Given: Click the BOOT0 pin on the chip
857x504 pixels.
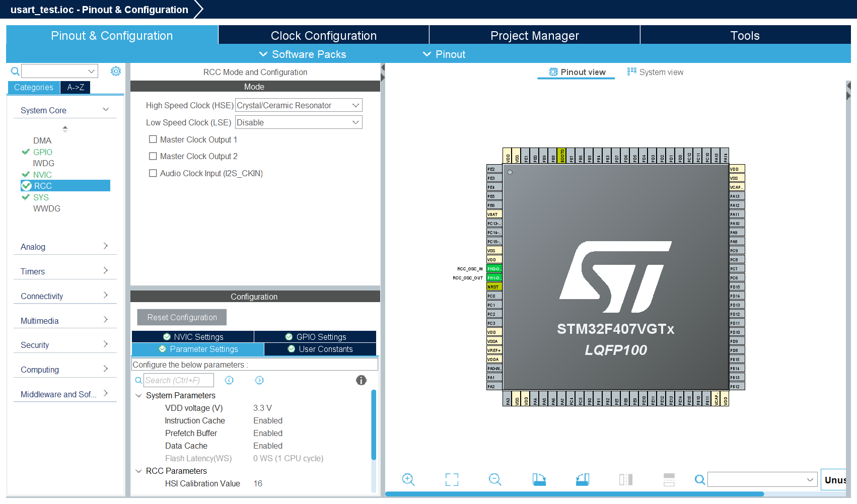Looking at the screenshot, I should 562,155.
